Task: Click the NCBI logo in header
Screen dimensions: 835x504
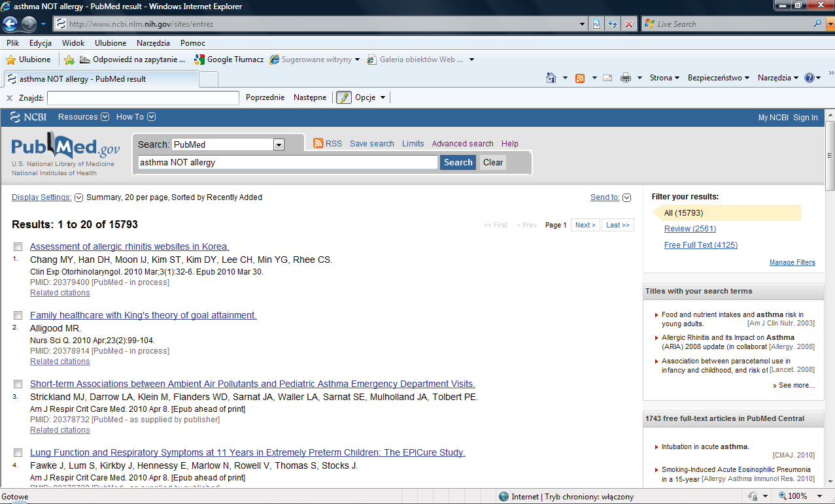Action: point(28,117)
